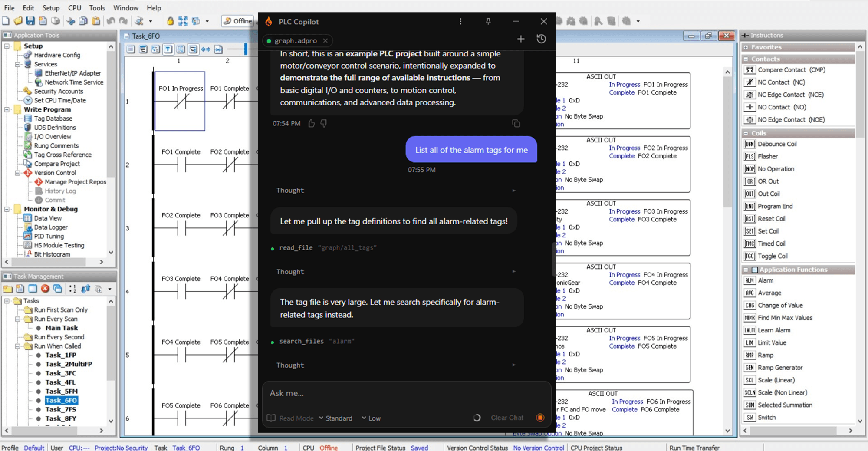This screenshot has width=868, height=451.
Task: Open the CPU menu
Action: tap(75, 8)
